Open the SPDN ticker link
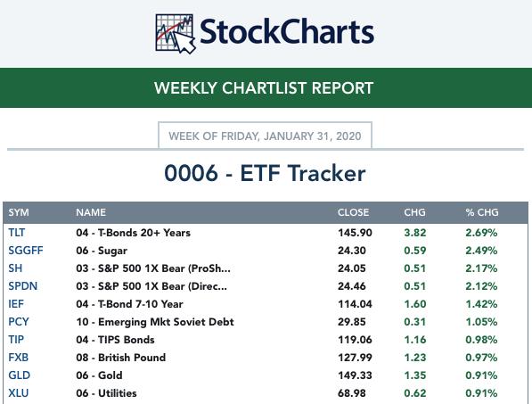 [x=23, y=286]
